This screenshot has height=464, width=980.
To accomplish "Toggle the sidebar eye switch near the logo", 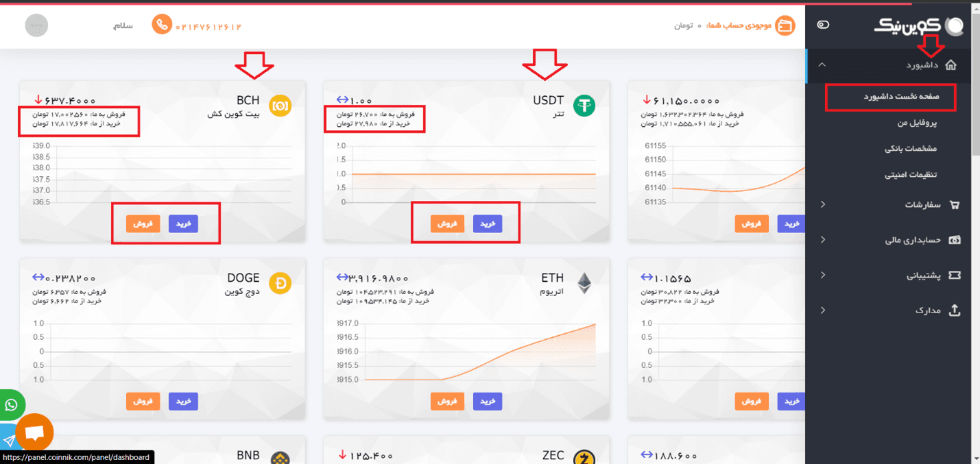I will (x=824, y=25).
